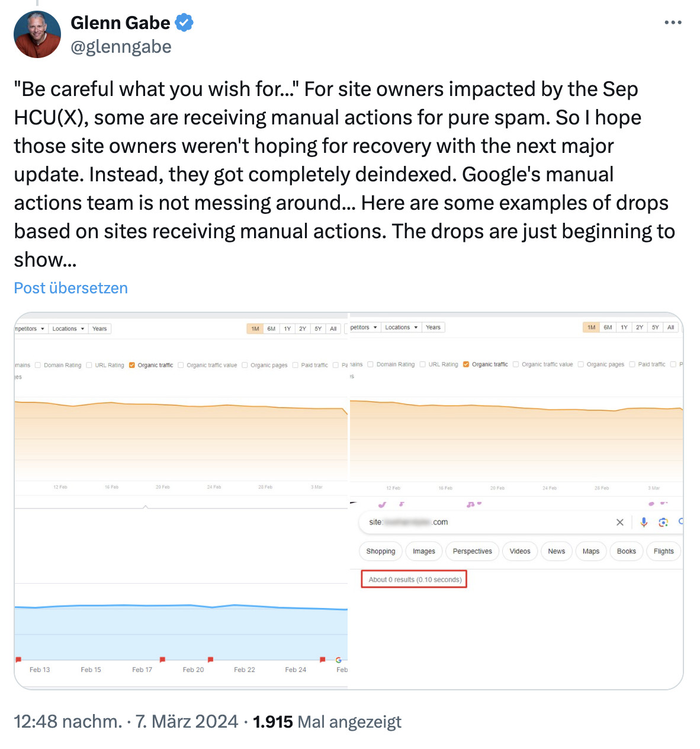This screenshot has height=749, width=700.
Task: Open the tweet's three-dot options menu
Action: point(673,22)
